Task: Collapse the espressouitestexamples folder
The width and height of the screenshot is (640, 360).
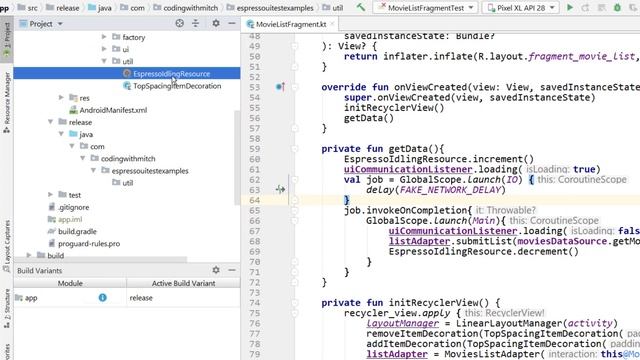Action: [93, 170]
